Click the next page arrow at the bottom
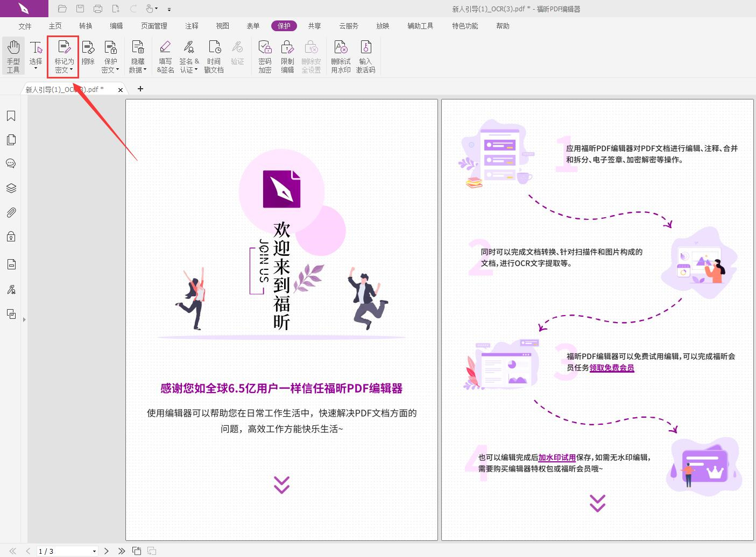Image resolution: width=756 pixels, height=557 pixels. coord(107,551)
